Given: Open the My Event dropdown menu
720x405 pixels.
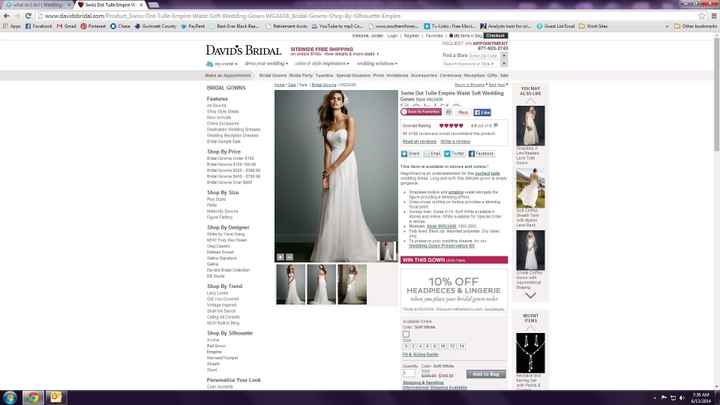Looking at the screenshot, I should [222, 64].
